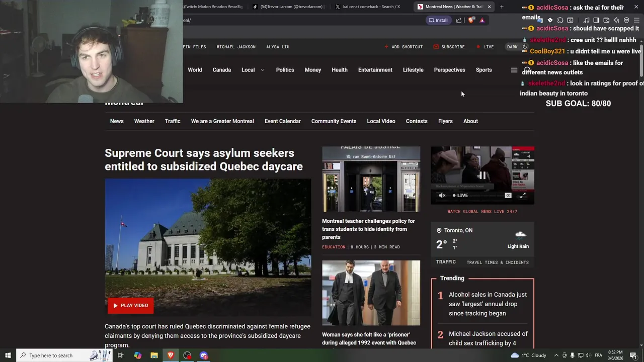644x362 pixels.
Task: Click Install app button in address bar
Action: pos(438,20)
